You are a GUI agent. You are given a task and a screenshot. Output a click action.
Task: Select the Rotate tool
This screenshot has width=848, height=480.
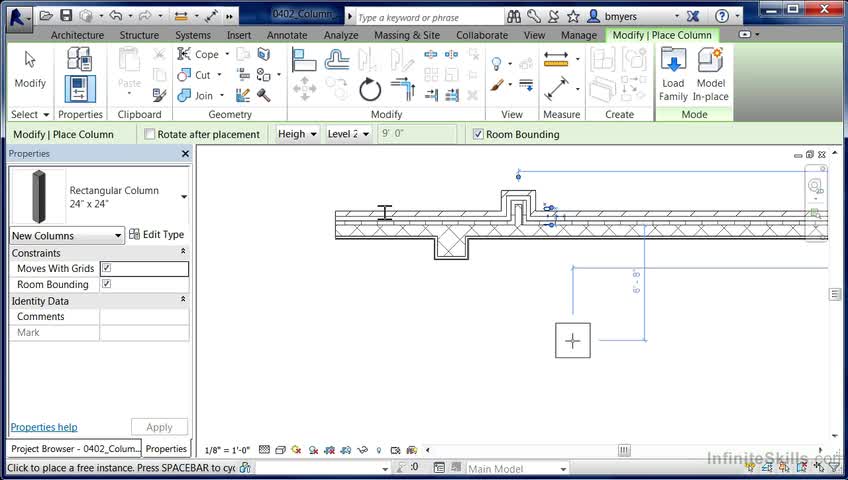point(370,89)
